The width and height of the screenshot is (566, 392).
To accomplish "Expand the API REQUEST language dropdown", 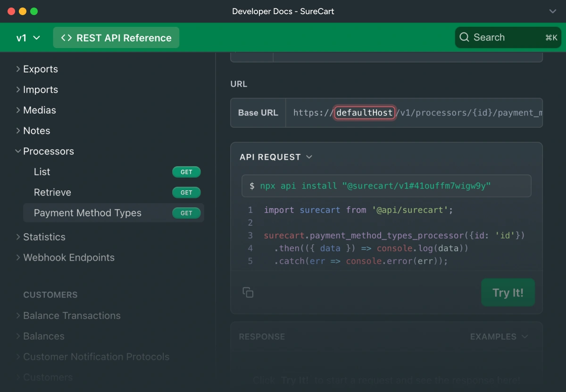I will coord(309,157).
